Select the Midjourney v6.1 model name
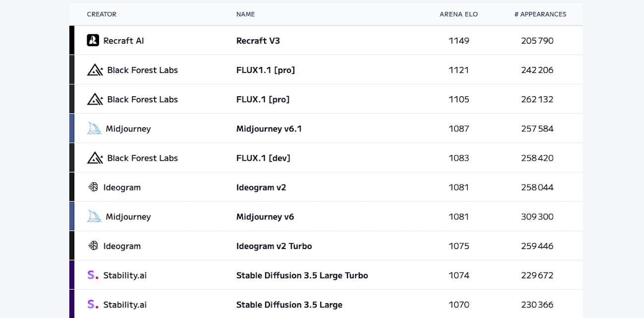Screen dimensions: 644x318 click(269, 128)
